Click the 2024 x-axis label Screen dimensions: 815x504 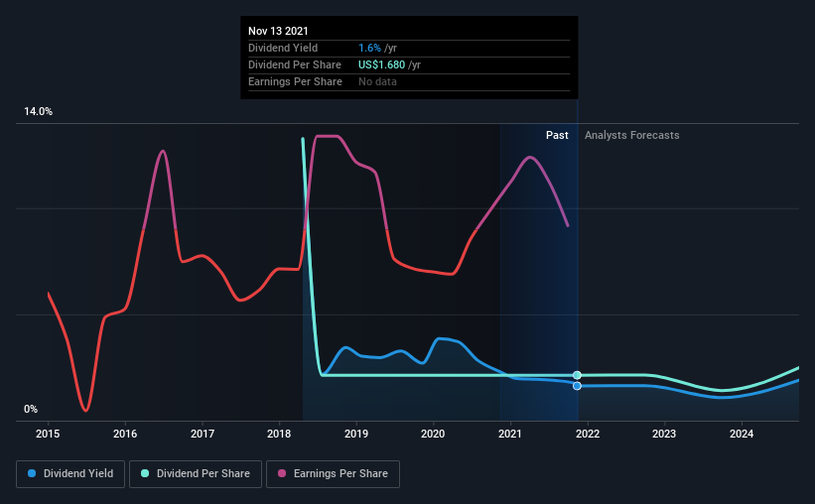click(742, 434)
